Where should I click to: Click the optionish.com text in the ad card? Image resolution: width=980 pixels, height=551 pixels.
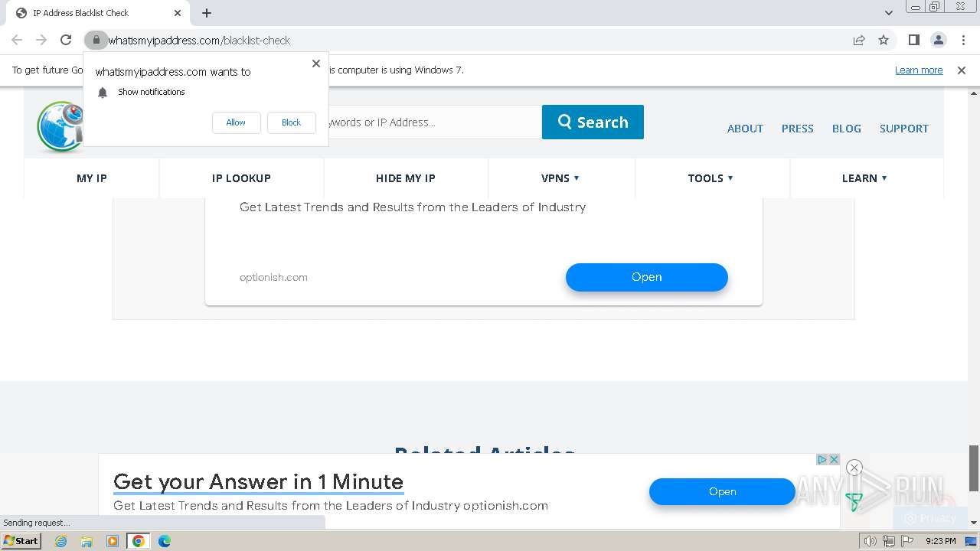point(273,277)
